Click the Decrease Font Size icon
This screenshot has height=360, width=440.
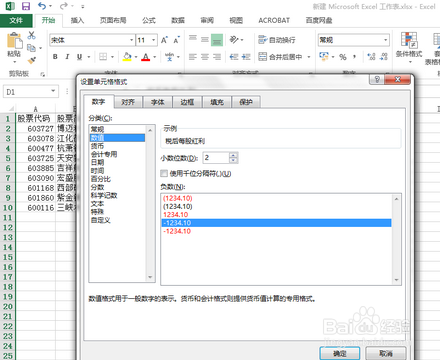coord(177,40)
